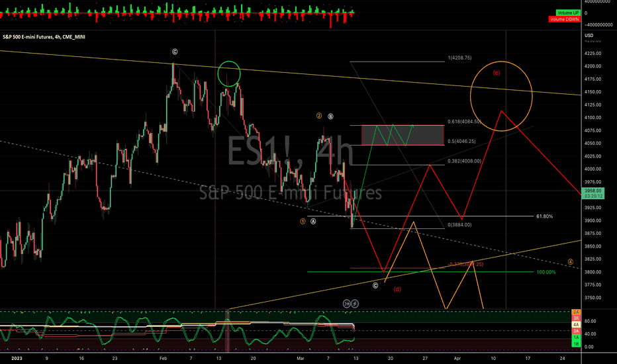The image size is (617, 364).
Task: Select the large orange circle drawing
Action: [x=501, y=96]
